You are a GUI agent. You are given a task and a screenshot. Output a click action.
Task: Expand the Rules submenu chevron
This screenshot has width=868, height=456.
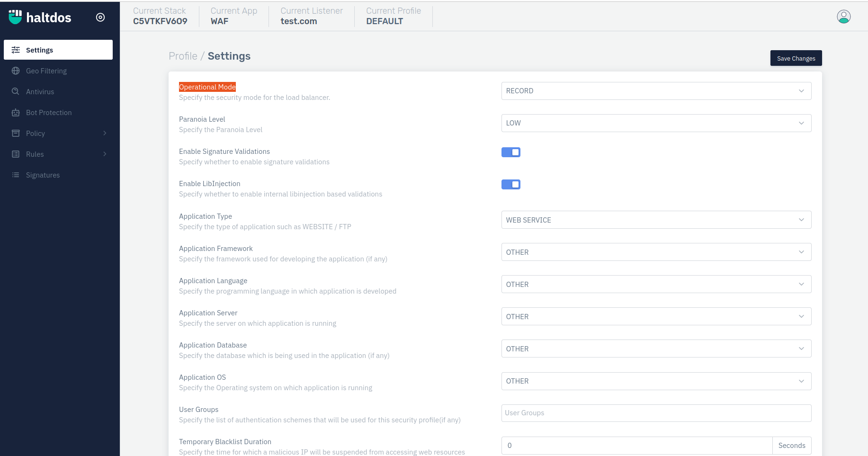point(105,154)
